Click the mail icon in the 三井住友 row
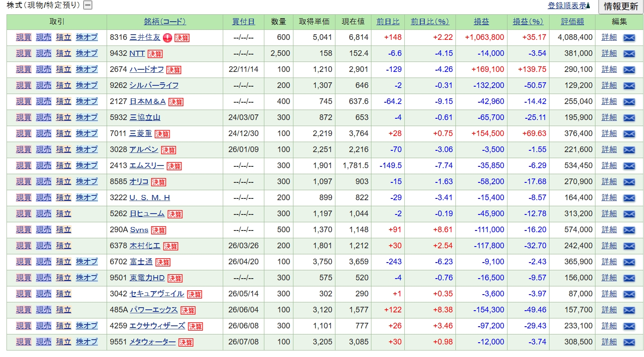The height and width of the screenshot is (357, 644). (x=629, y=38)
